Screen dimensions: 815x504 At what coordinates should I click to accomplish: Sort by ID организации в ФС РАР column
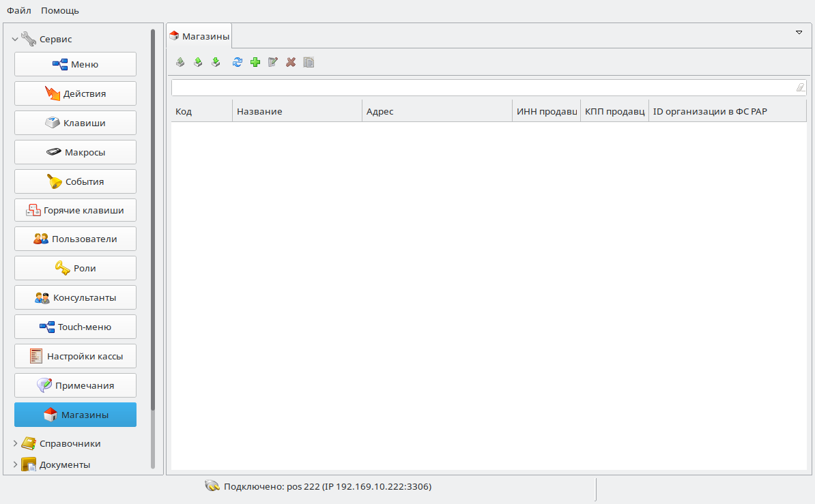(x=728, y=111)
